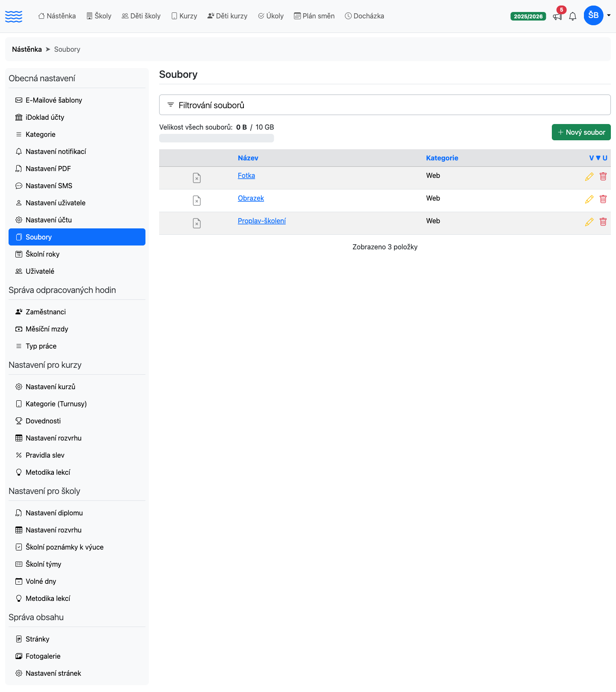Delete the Proplav-školení file via trash icon
This screenshot has height=692, width=616.
603,222
